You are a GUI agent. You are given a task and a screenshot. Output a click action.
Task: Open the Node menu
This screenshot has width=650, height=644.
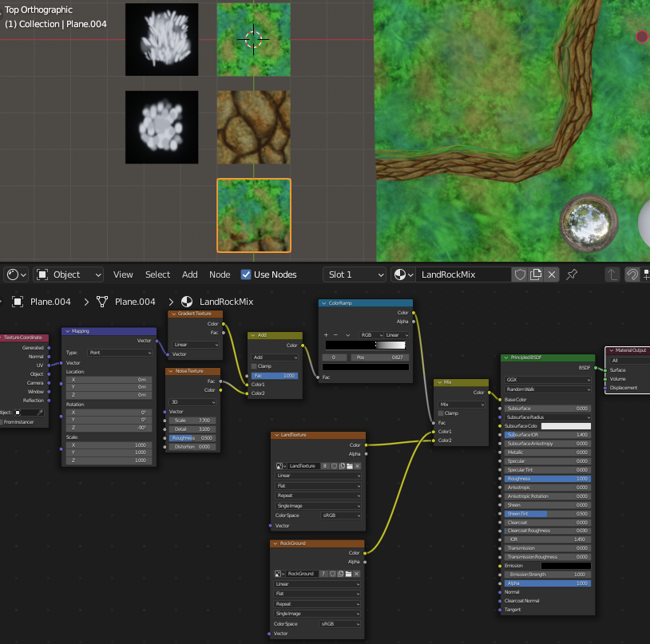(x=220, y=275)
